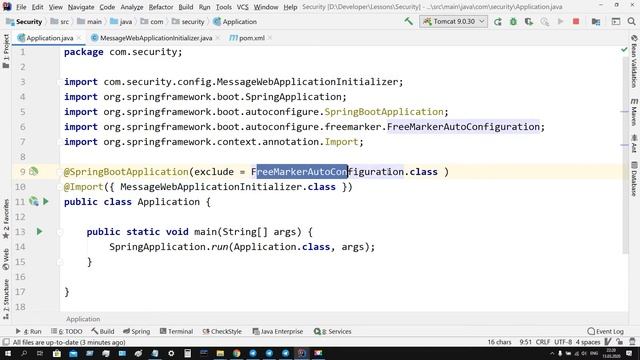Open the Refactor menu
This screenshot has width=640, height=360.
tap(161, 7)
